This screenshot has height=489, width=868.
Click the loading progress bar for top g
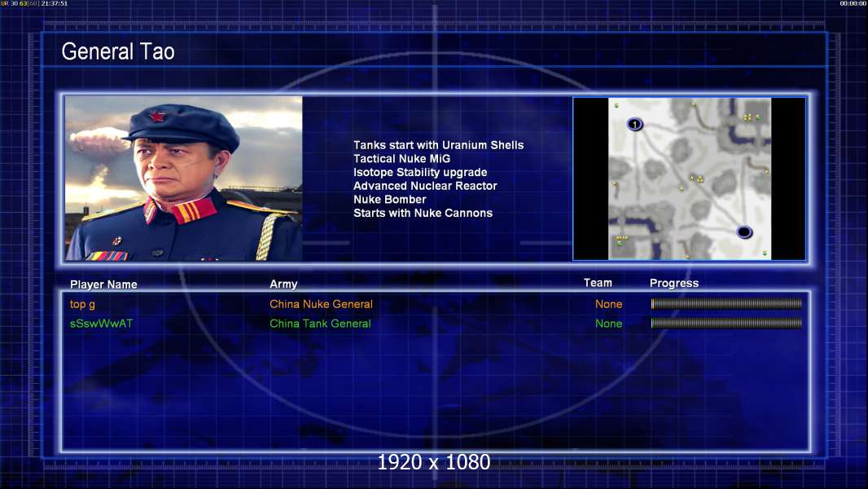pos(726,303)
